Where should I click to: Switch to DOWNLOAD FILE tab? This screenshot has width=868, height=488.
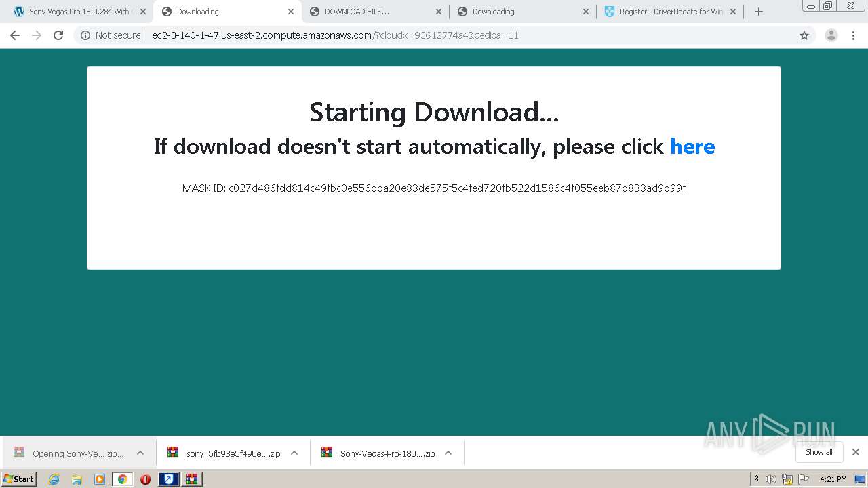375,12
